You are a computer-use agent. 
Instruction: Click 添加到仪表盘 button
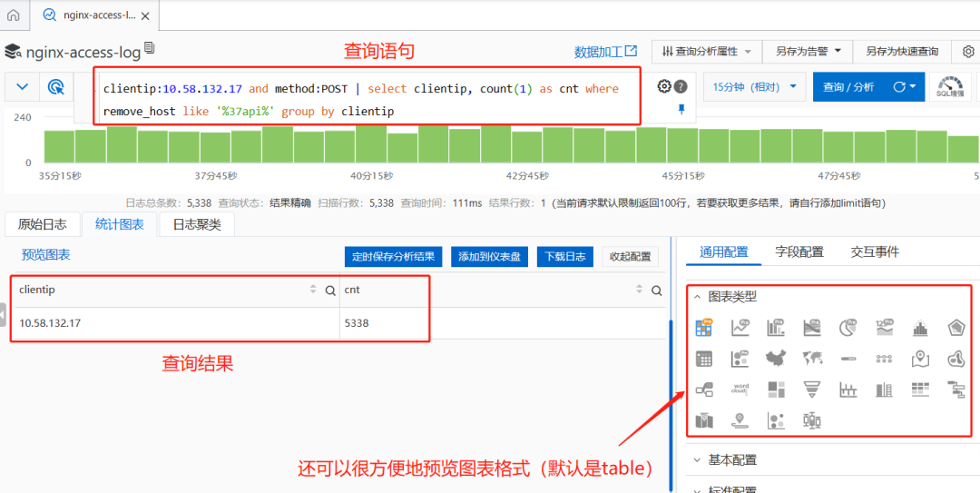489,257
